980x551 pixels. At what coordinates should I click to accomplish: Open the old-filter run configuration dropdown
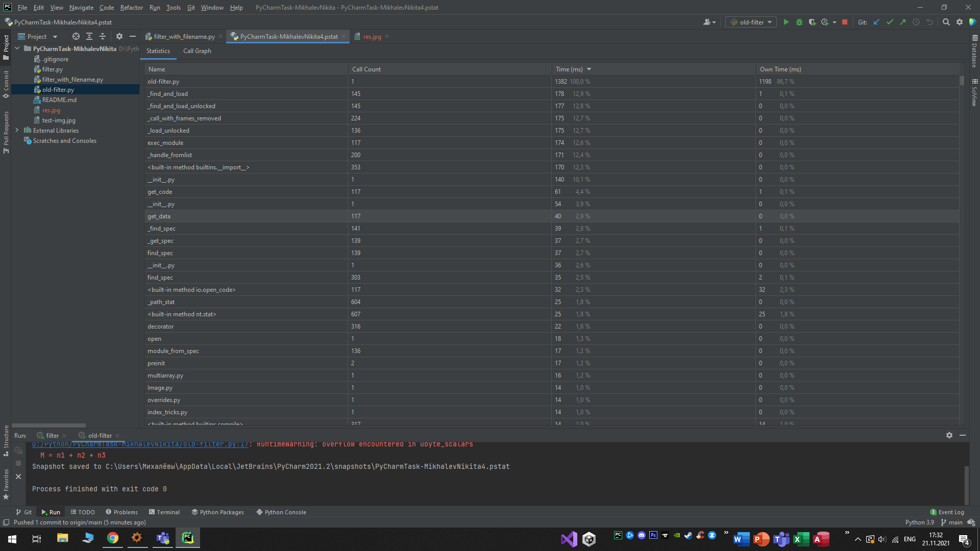tap(751, 22)
